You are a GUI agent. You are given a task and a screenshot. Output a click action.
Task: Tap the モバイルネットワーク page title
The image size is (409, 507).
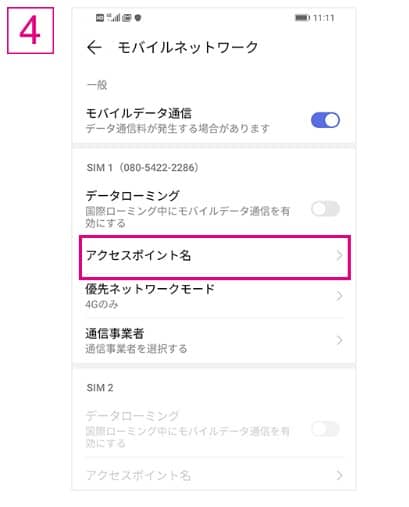[x=188, y=47]
